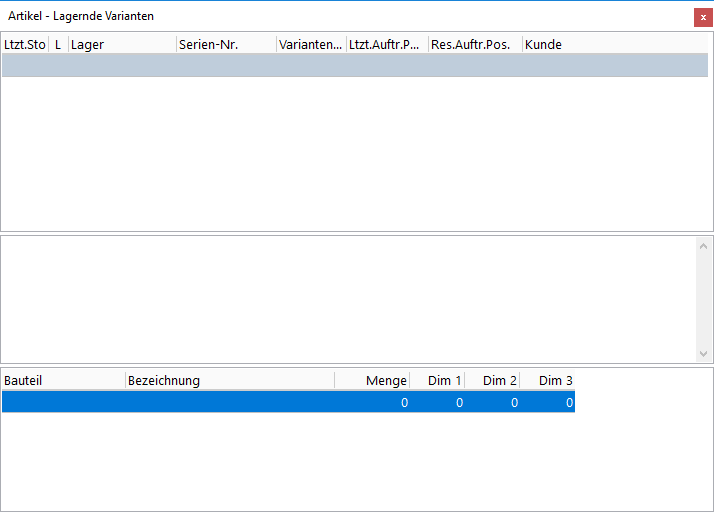Select the Bezeichnung cell in the highlighted blue row

[x=229, y=402]
